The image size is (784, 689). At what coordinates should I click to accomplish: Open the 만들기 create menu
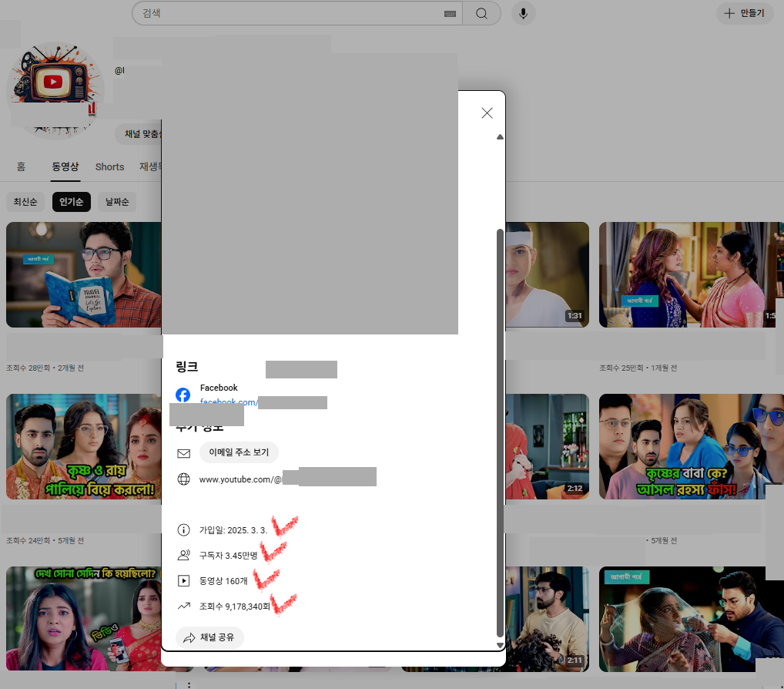(745, 13)
